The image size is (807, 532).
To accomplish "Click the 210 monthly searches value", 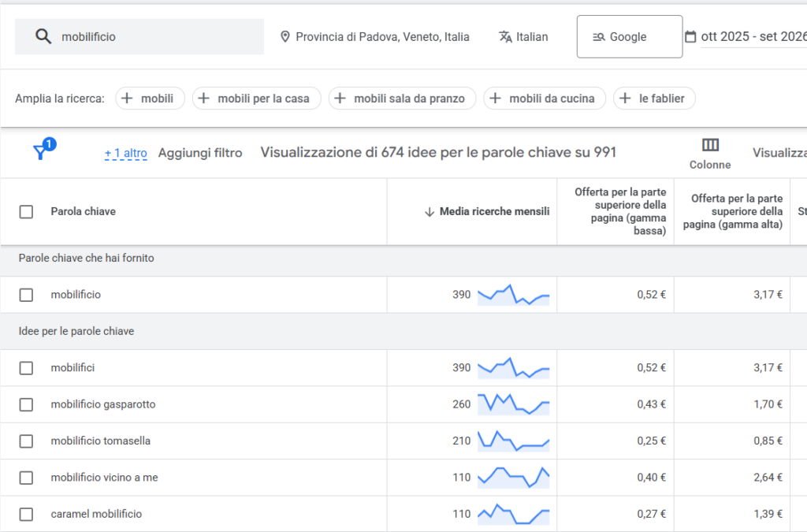I will (462, 441).
